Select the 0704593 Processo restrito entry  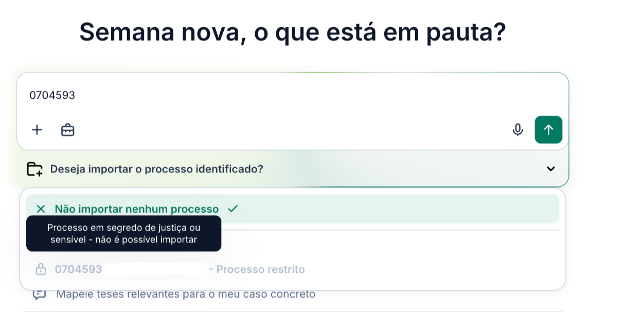coord(293,269)
